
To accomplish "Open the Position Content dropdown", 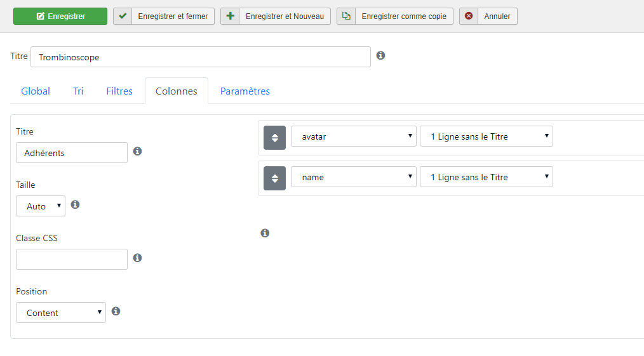I will coord(61,312).
